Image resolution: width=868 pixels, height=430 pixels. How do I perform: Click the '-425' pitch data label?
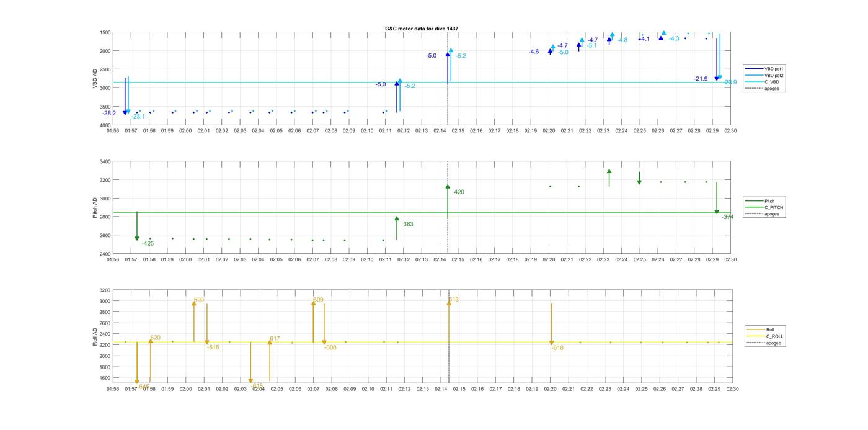148,244
